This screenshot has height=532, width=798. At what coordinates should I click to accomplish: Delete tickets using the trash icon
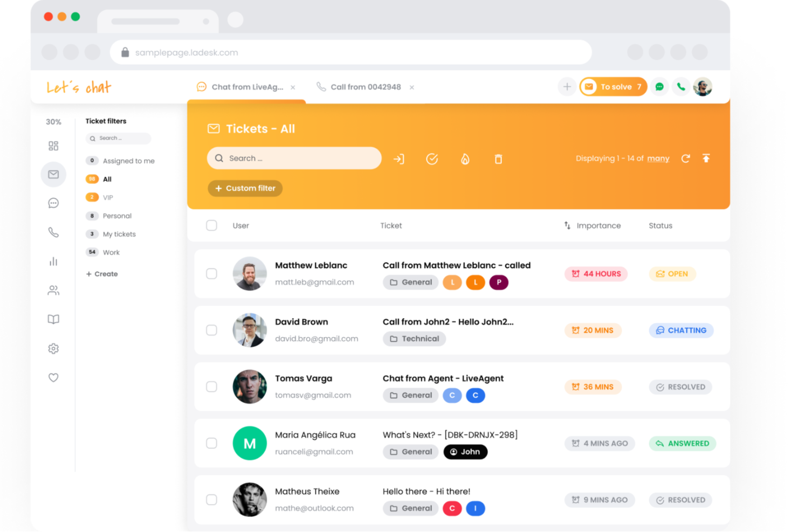[x=498, y=158]
